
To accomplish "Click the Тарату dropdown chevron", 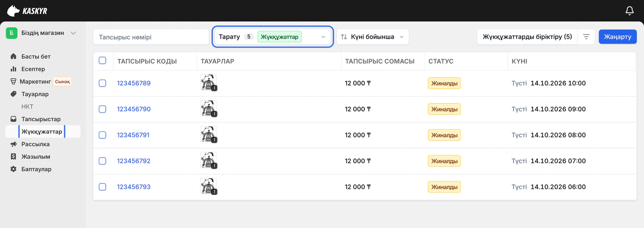I will tap(323, 37).
